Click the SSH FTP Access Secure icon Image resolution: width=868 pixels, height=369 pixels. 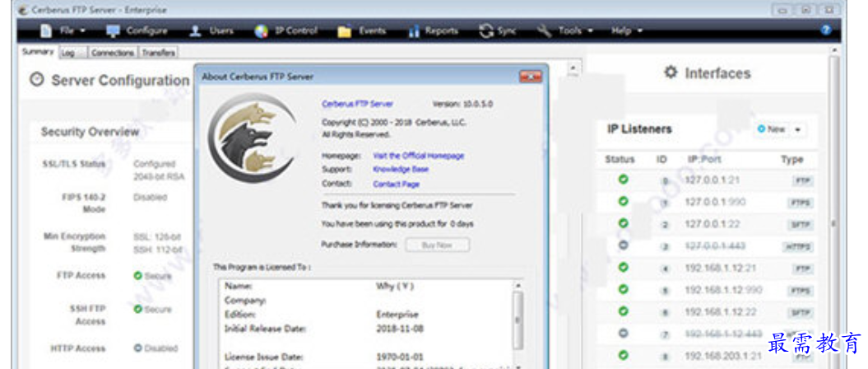coord(138,309)
